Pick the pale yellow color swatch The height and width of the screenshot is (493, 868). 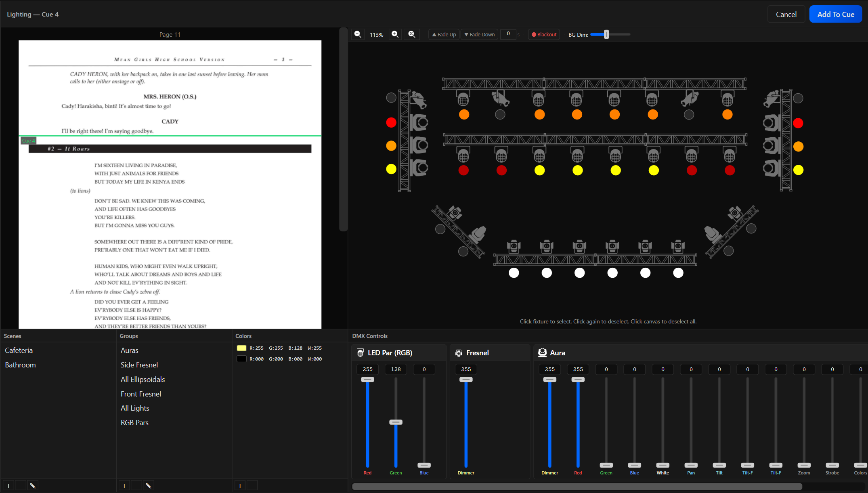pos(241,348)
